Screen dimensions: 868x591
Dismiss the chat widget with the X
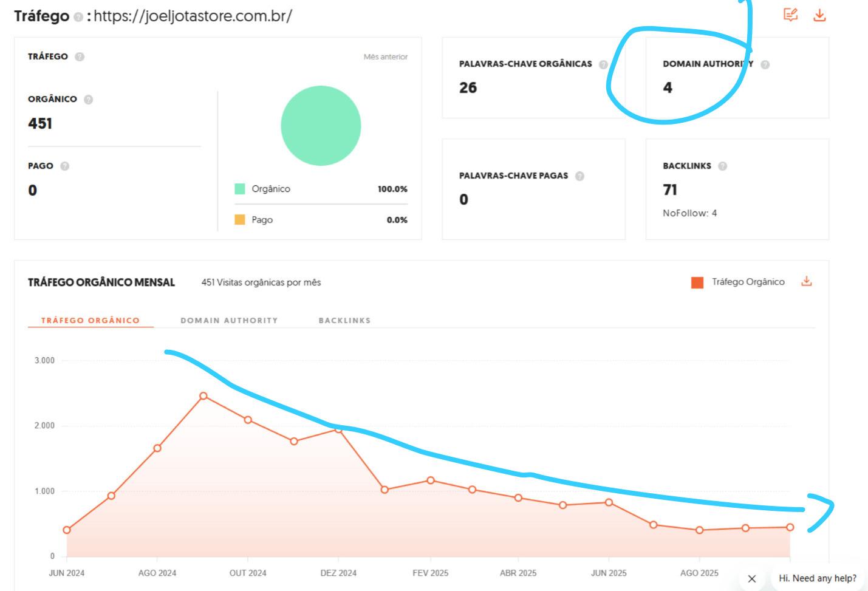(753, 579)
